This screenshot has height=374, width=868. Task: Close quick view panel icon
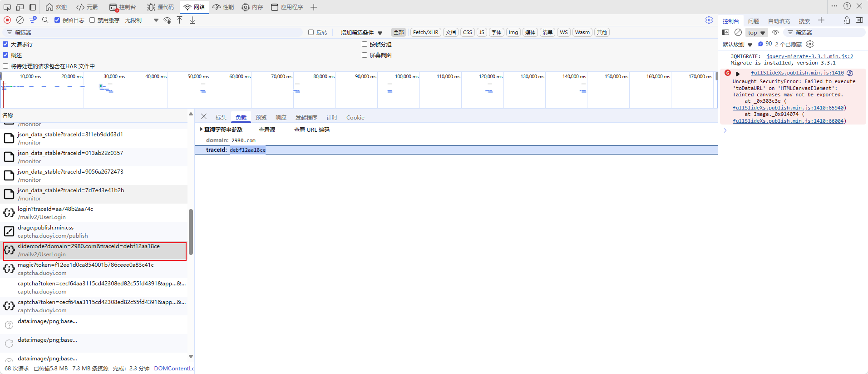[859, 20]
